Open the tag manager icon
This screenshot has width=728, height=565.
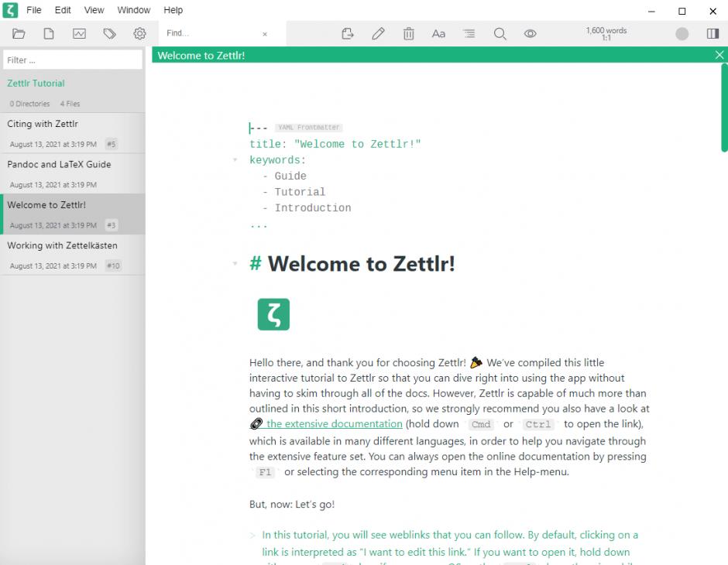click(108, 33)
